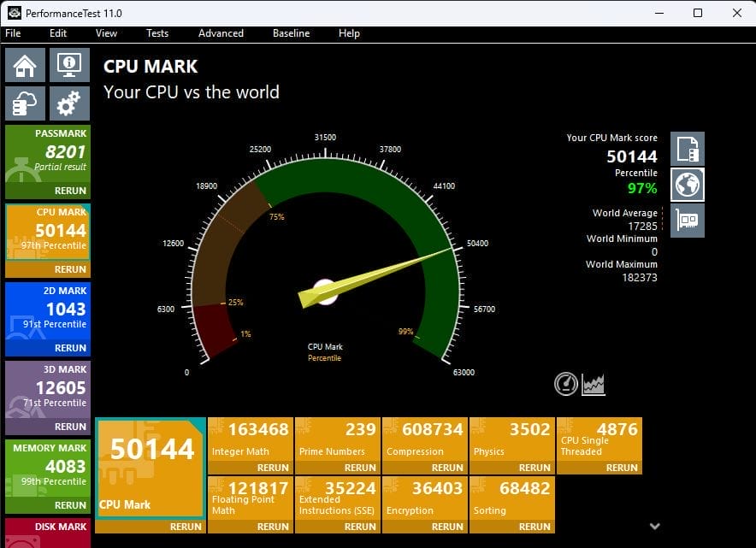Click the Floating Point Math 121817 tile

click(251, 498)
